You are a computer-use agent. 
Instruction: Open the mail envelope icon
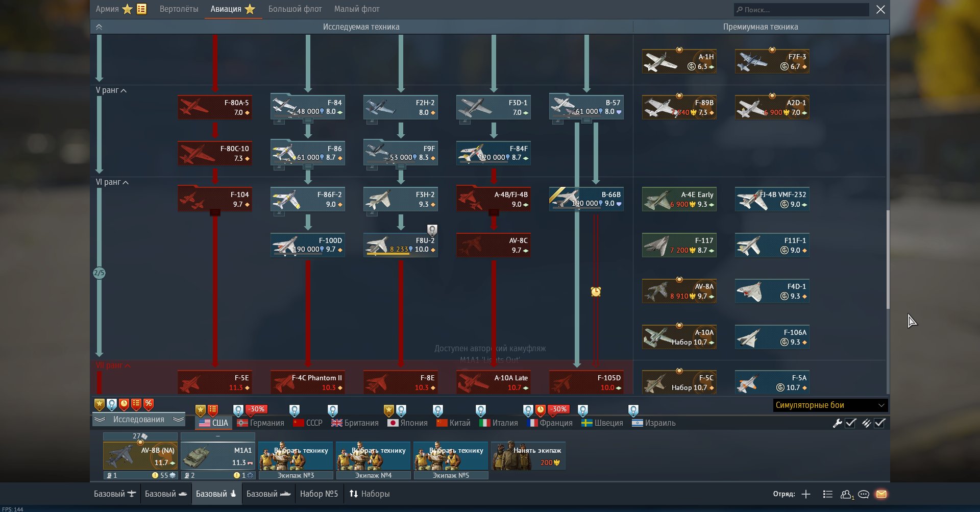pyautogui.click(x=881, y=494)
